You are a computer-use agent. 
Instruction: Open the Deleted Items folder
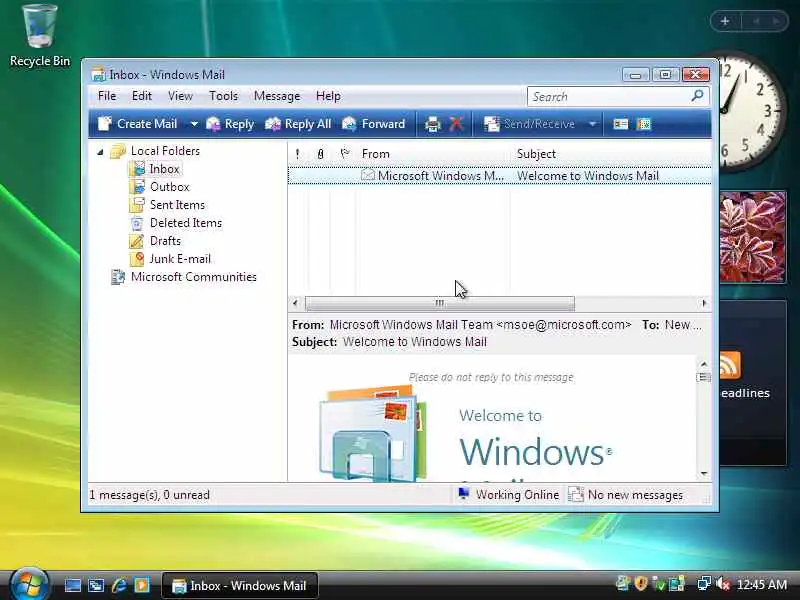coord(186,223)
